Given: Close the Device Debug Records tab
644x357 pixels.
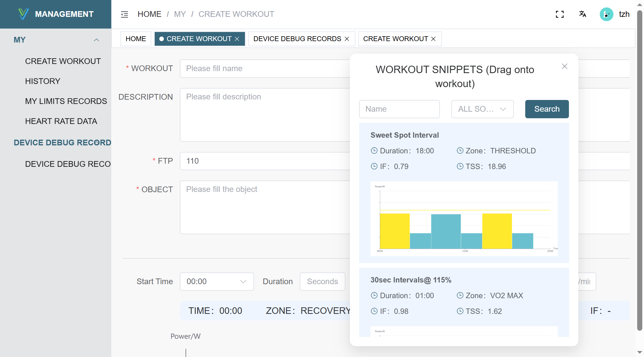Looking at the screenshot, I should click(x=347, y=39).
